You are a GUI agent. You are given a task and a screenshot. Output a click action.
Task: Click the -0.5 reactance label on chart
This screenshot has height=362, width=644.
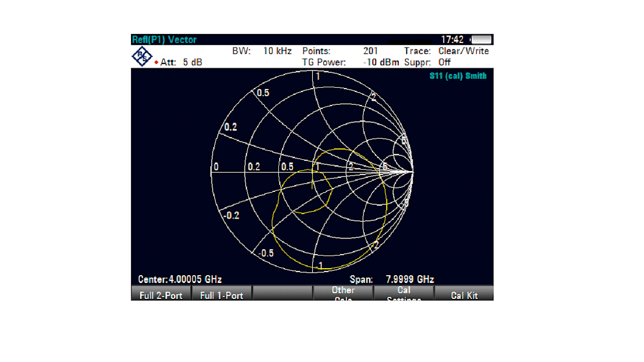point(266,253)
